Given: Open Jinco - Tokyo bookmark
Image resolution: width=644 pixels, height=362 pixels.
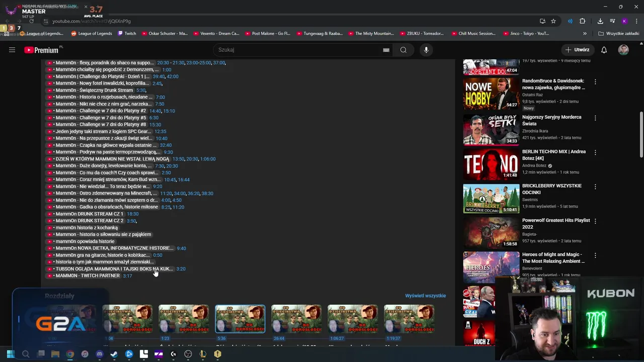Looking at the screenshot, I should (527, 34).
